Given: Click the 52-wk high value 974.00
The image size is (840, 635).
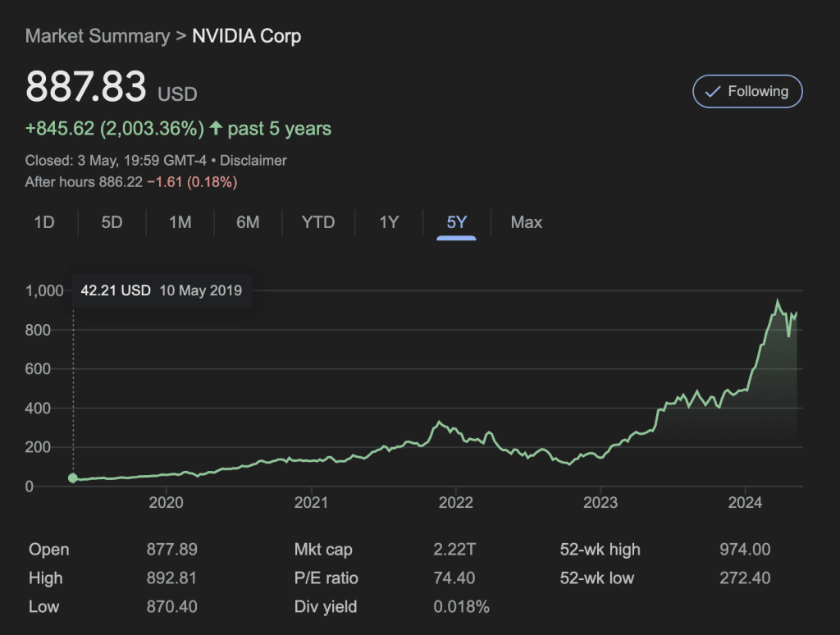Looking at the screenshot, I should click(745, 549).
